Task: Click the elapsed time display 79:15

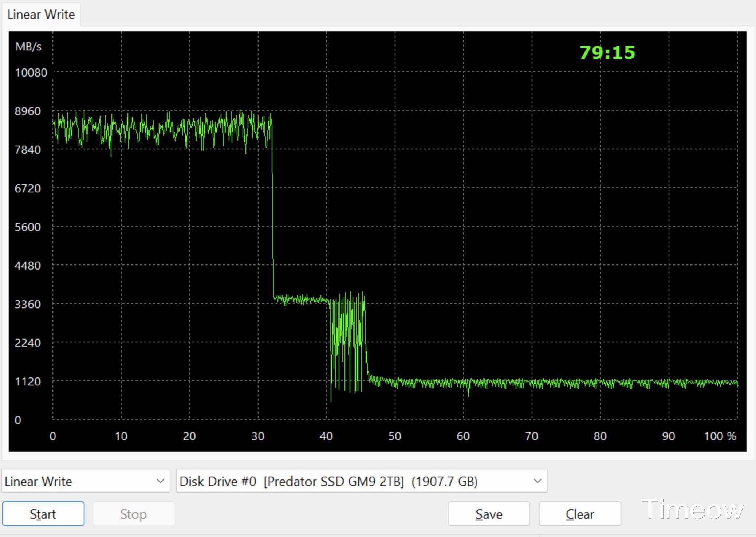Action: pyautogui.click(x=606, y=52)
